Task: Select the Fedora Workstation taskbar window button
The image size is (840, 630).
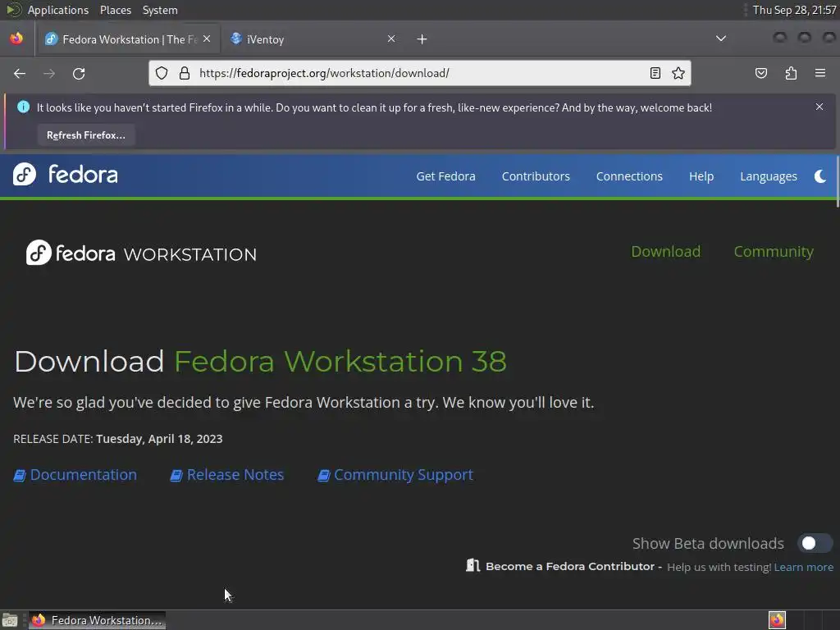Action: [x=97, y=620]
